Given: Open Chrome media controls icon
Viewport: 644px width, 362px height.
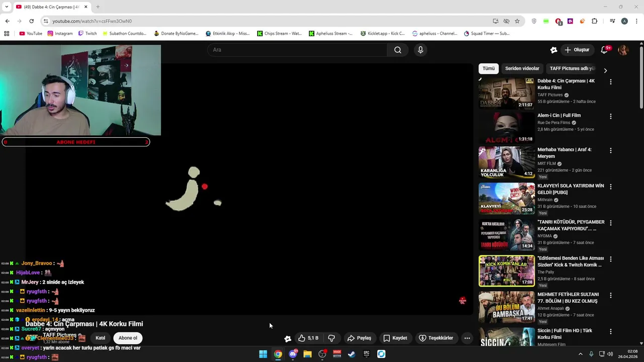Looking at the screenshot, I should [612, 21].
